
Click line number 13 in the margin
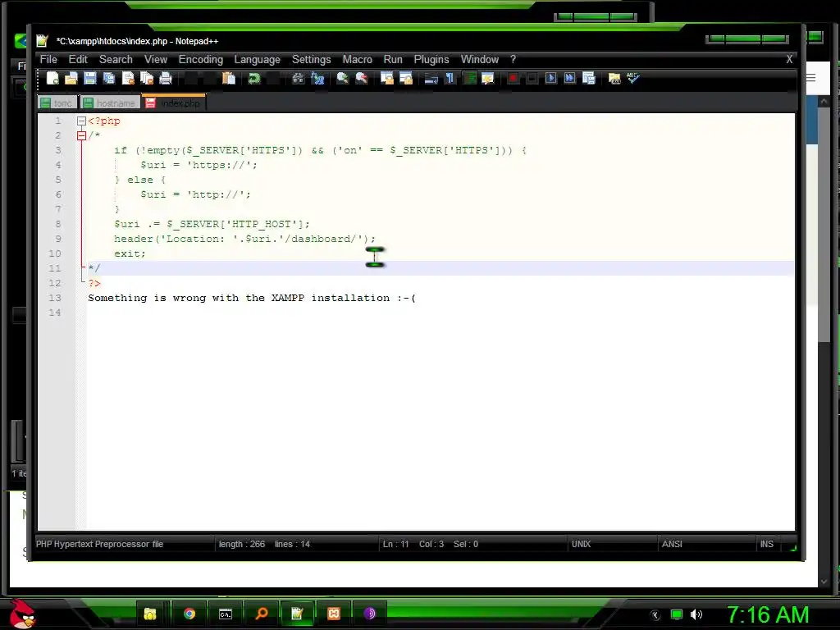[55, 298]
